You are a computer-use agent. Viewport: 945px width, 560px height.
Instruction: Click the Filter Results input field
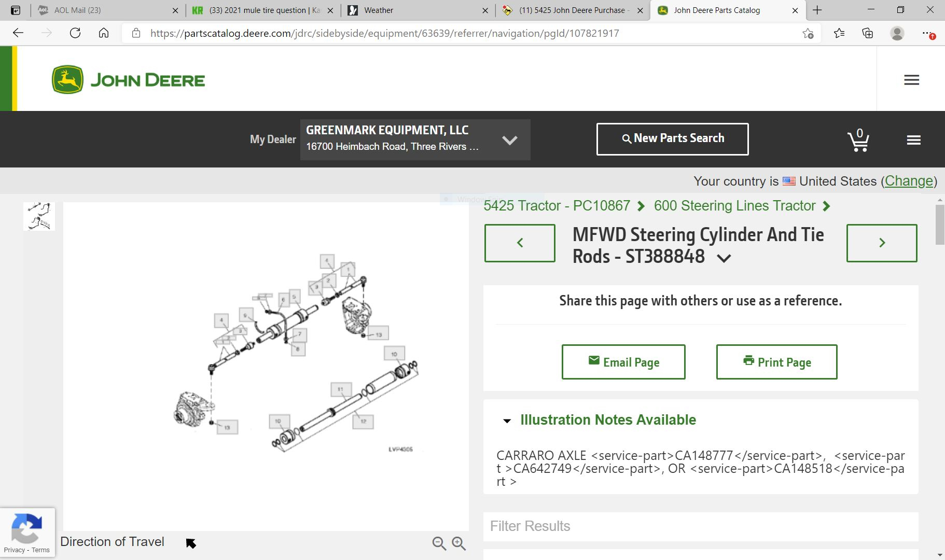tap(701, 526)
